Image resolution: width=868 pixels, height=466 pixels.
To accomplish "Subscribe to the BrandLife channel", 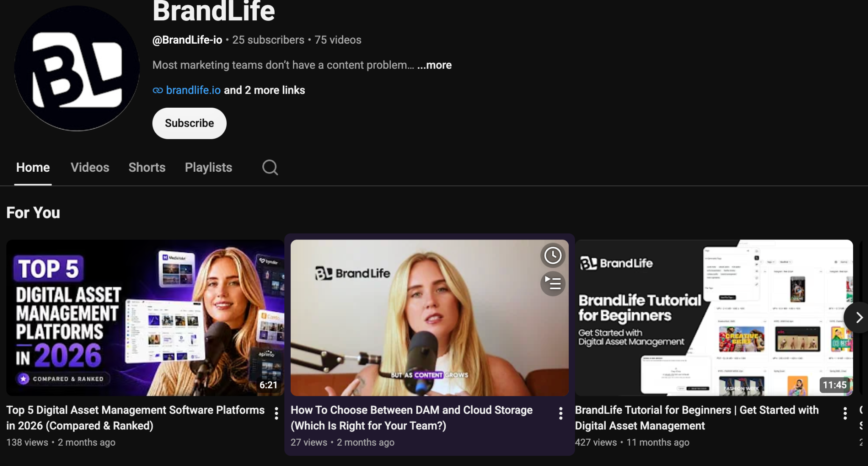I will (x=189, y=123).
